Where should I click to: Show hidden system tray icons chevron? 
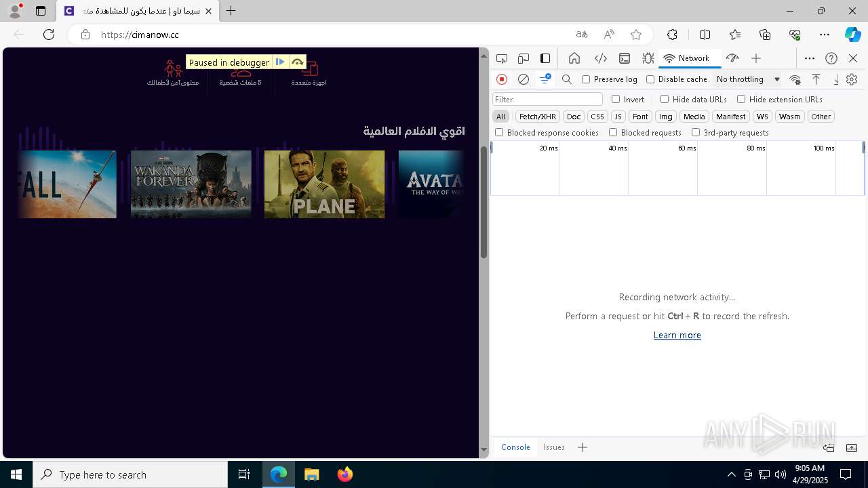[x=731, y=474]
